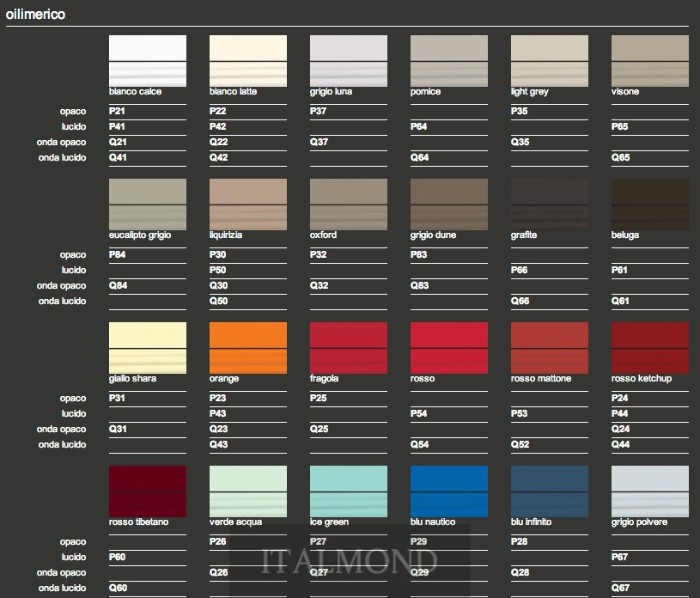Choose the pomice color swatch

[448, 61]
